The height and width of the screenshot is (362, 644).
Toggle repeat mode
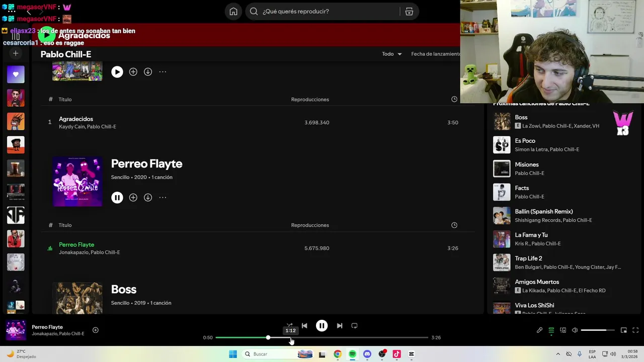tap(354, 326)
